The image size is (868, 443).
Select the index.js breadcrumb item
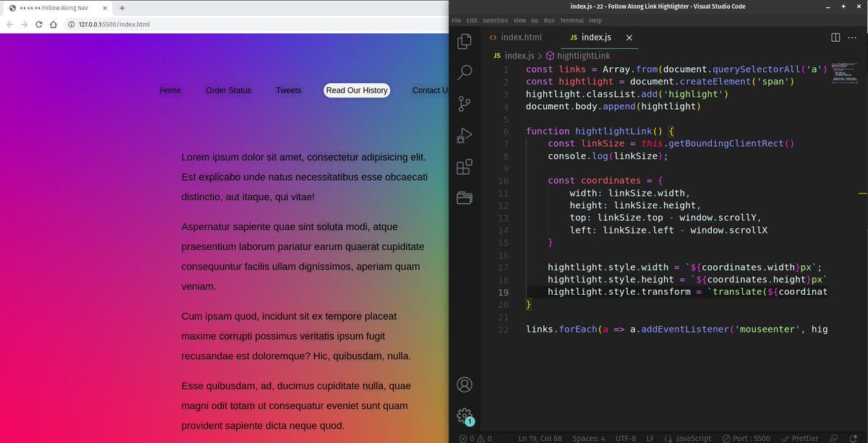tap(514, 56)
